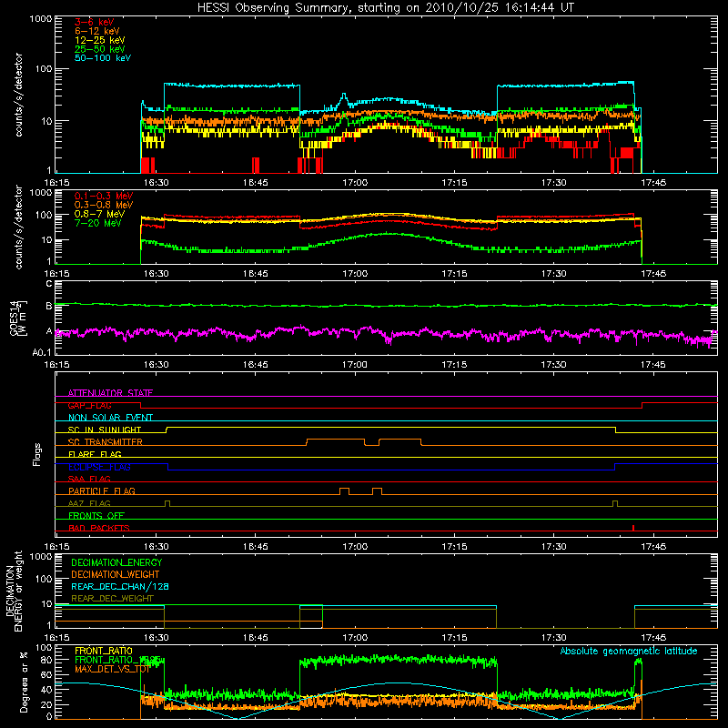The width and height of the screenshot is (728, 728).
Task: Click the Degrees or % axis label
Action: point(24,682)
